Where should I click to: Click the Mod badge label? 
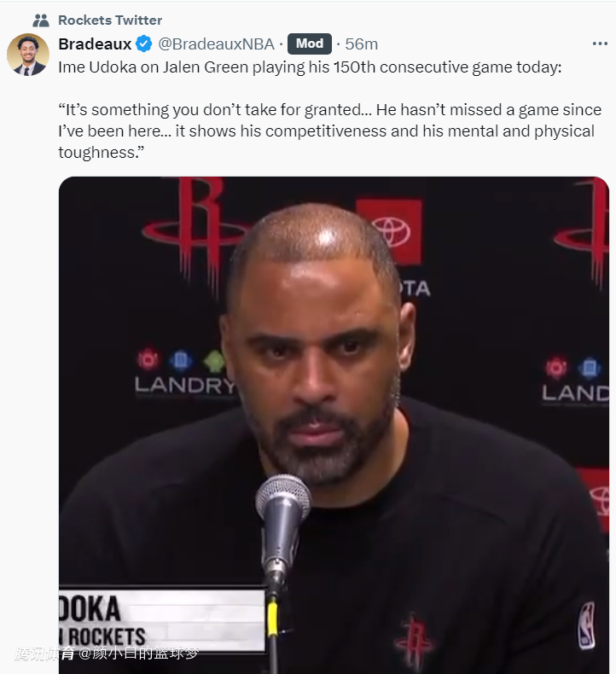(310, 44)
